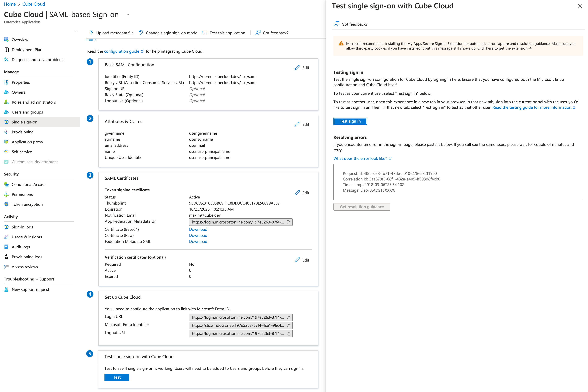The height and width of the screenshot is (392, 588).
Task: Copy the Logout URL value
Action: [x=288, y=333]
